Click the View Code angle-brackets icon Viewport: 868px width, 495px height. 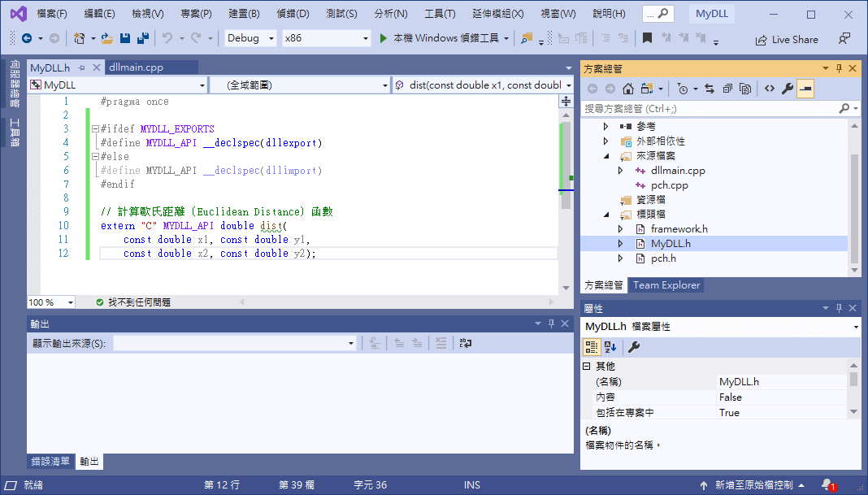(x=770, y=89)
